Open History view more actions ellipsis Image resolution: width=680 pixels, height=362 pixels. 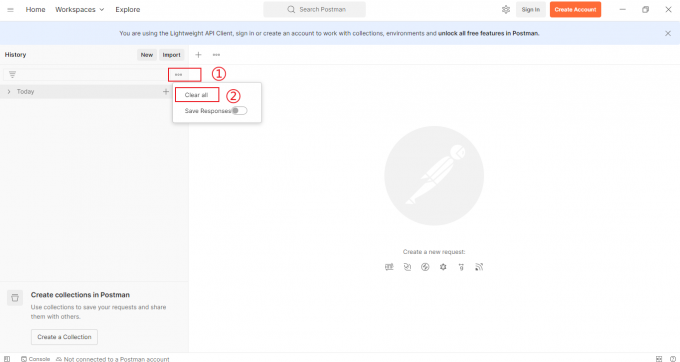tap(178, 75)
